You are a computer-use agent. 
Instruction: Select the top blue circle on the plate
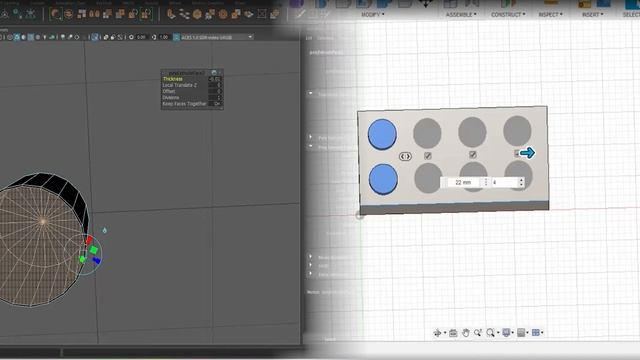[x=382, y=134]
